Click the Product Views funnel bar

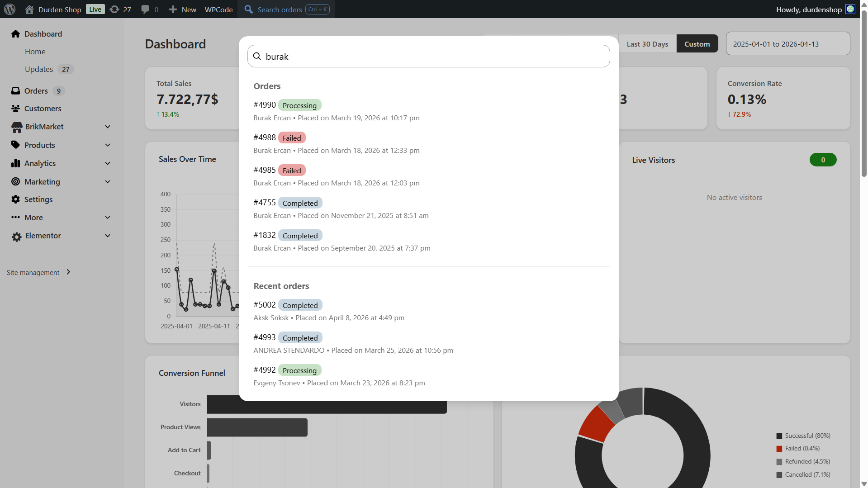pyautogui.click(x=257, y=427)
